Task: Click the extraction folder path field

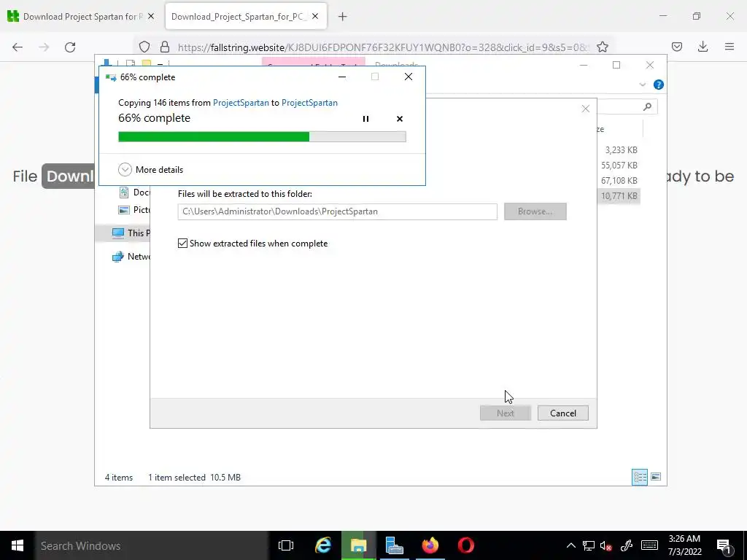Action: tap(337, 211)
